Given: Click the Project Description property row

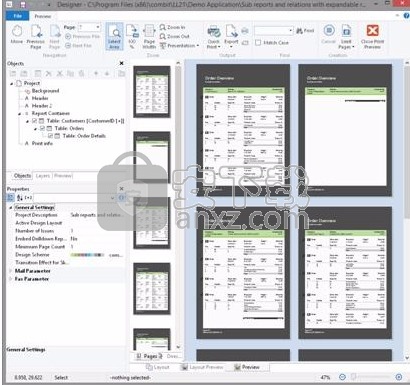Looking at the screenshot, I should (x=67, y=215).
